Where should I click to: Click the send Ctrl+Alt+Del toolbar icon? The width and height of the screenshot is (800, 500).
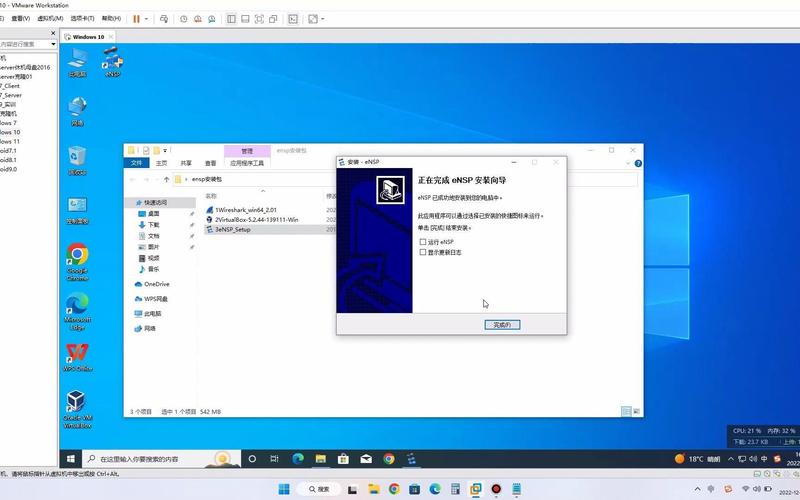tap(164, 19)
